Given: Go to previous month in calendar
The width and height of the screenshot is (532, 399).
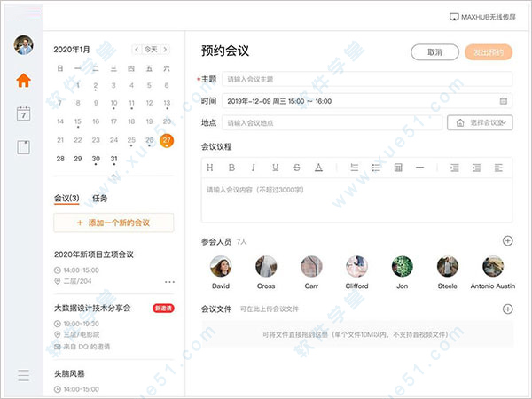Looking at the screenshot, I should [x=137, y=50].
